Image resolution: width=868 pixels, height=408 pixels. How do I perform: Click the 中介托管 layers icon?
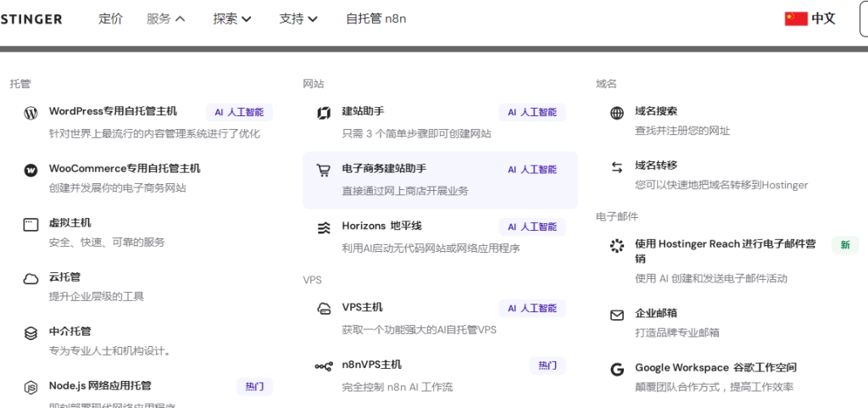click(31, 333)
